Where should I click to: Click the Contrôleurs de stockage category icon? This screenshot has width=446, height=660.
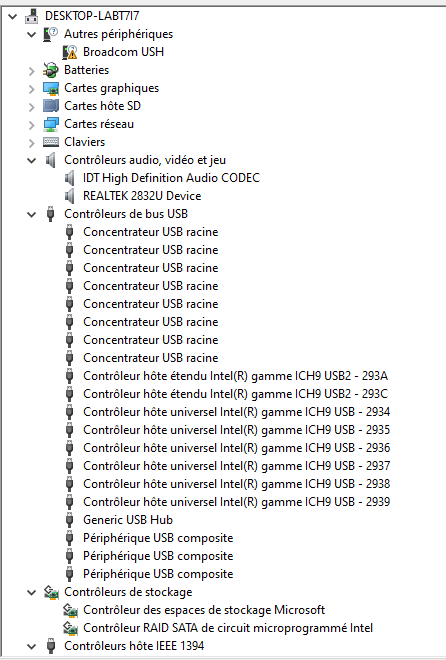click(51, 592)
